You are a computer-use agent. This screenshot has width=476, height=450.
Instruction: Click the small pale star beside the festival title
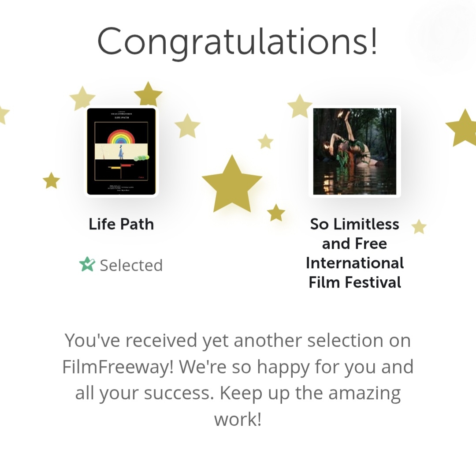[419, 227]
